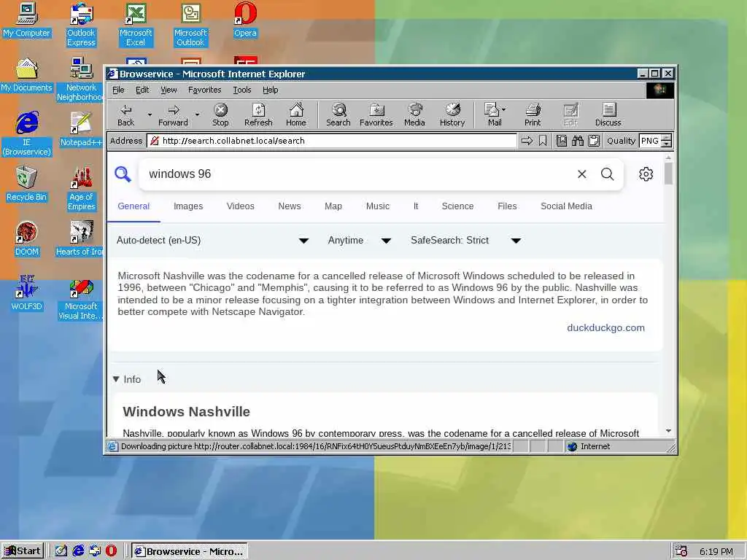The width and height of the screenshot is (747, 560).
Task: Open Forward history dropdown arrow
Action: point(197,114)
